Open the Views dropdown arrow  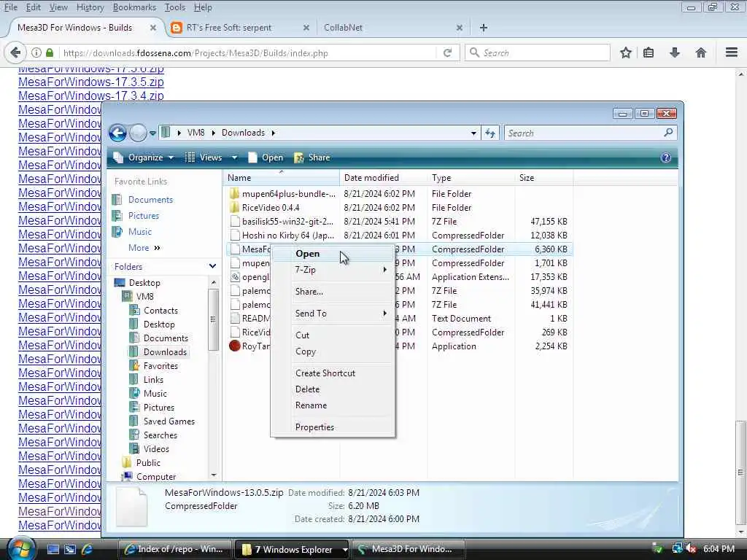[234, 157]
